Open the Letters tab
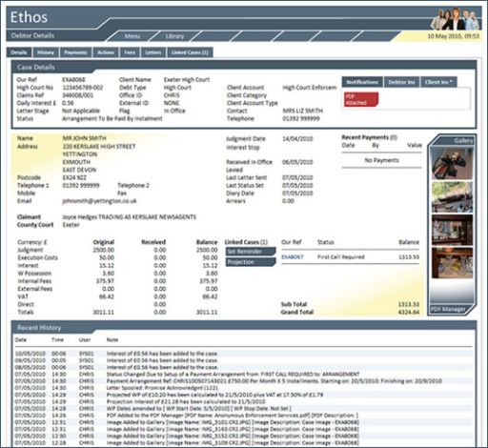 click(153, 52)
